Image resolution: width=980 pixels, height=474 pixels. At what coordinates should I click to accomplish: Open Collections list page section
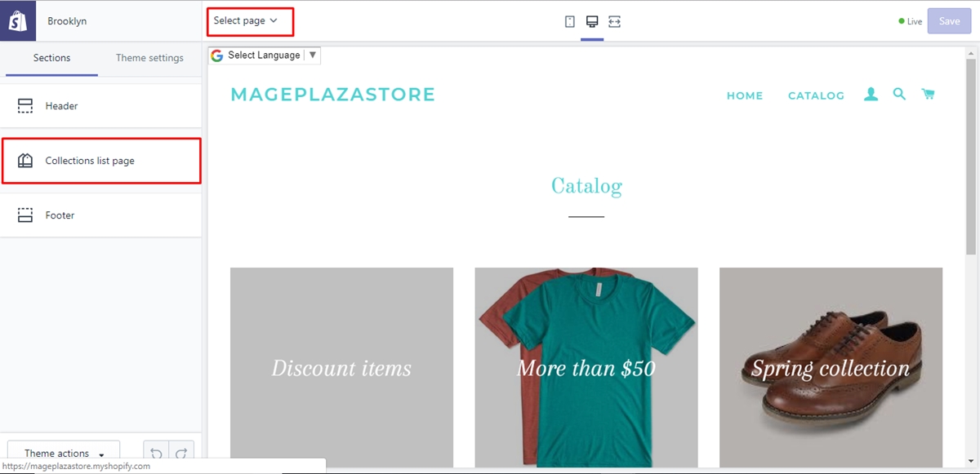click(x=100, y=161)
